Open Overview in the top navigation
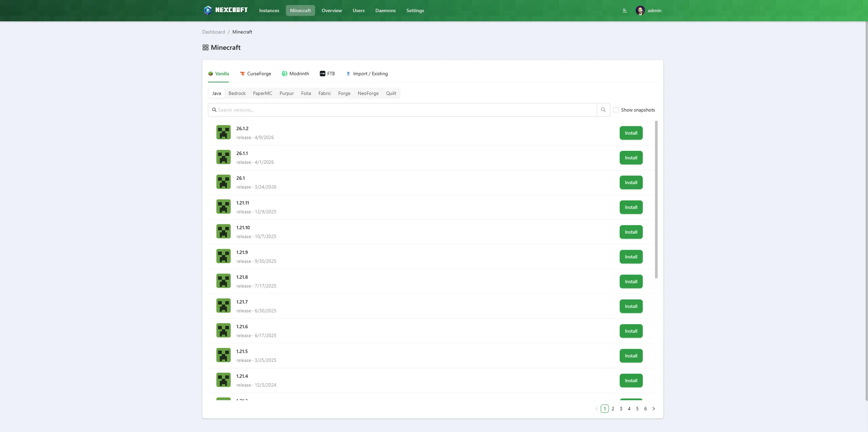The height and width of the screenshot is (432, 868). [x=331, y=11]
